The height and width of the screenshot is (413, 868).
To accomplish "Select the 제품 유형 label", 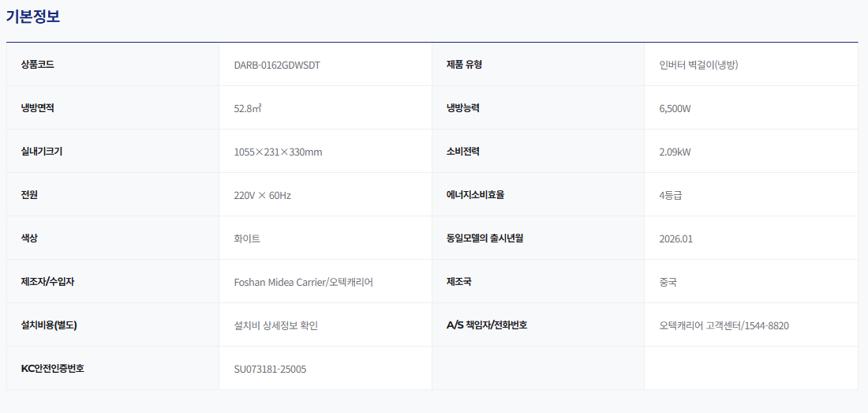I will [464, 65].
